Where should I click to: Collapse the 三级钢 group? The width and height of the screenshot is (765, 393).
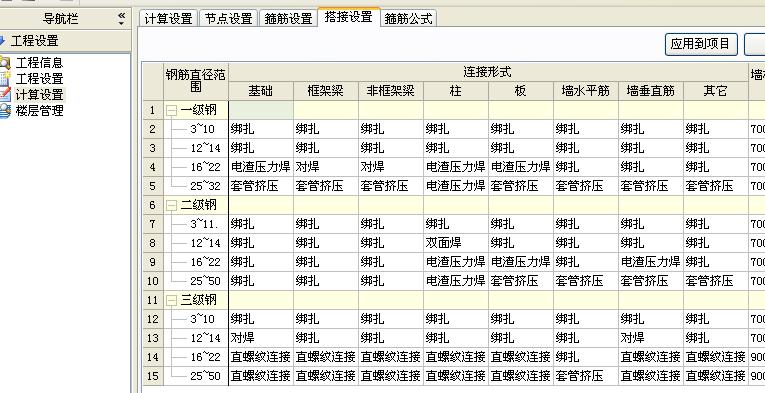[x=171, y=300]
